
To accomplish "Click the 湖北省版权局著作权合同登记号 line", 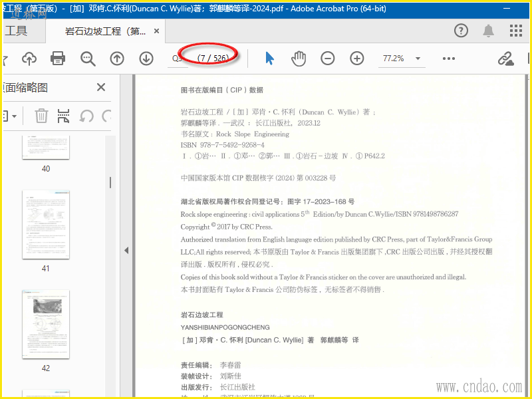I will pos(267,202).
